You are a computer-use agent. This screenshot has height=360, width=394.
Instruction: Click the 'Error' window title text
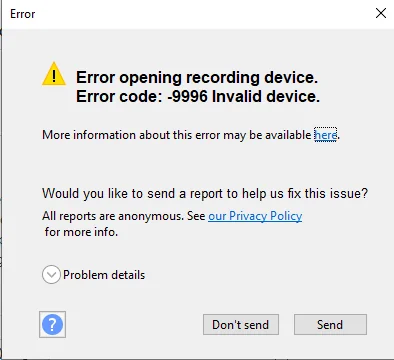(x=23, y=14)
